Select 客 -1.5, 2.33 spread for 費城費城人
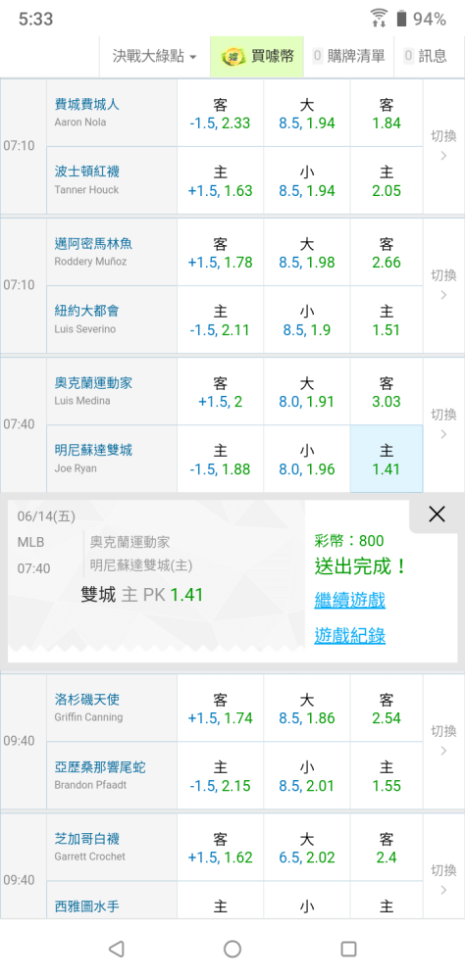The image size is (465, 980). pos(221,113)
